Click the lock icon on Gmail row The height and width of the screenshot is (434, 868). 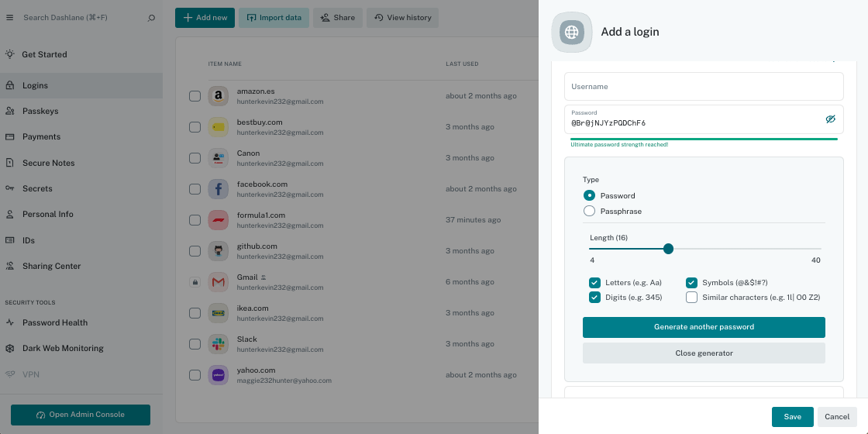coord(195,282)
